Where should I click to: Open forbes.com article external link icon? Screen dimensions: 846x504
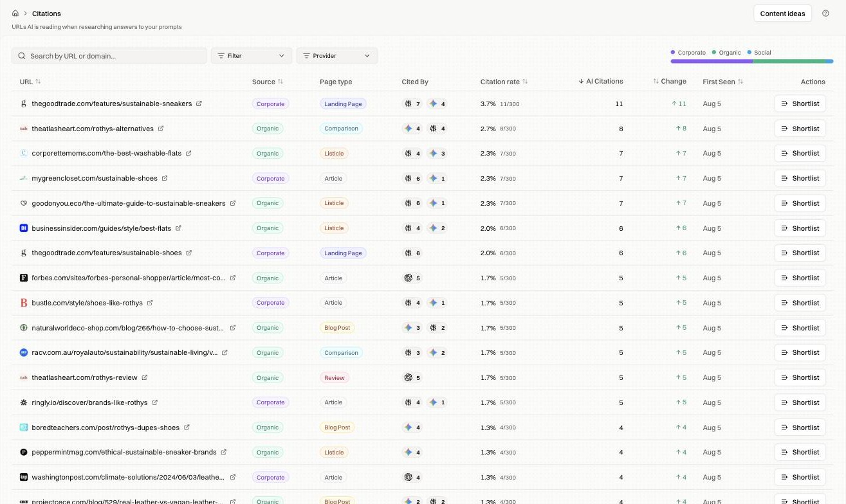point(233,278)
